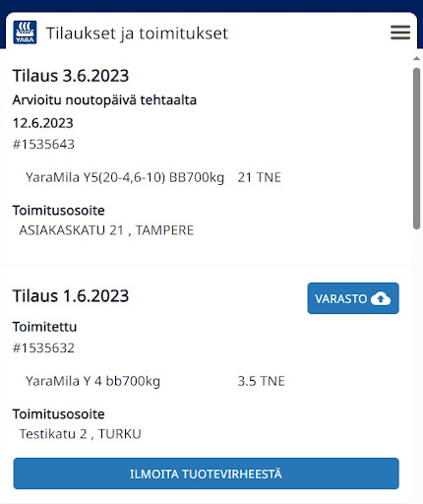Click the scrollbar up arrow
The image size is (423, 504).
[416, 58]
